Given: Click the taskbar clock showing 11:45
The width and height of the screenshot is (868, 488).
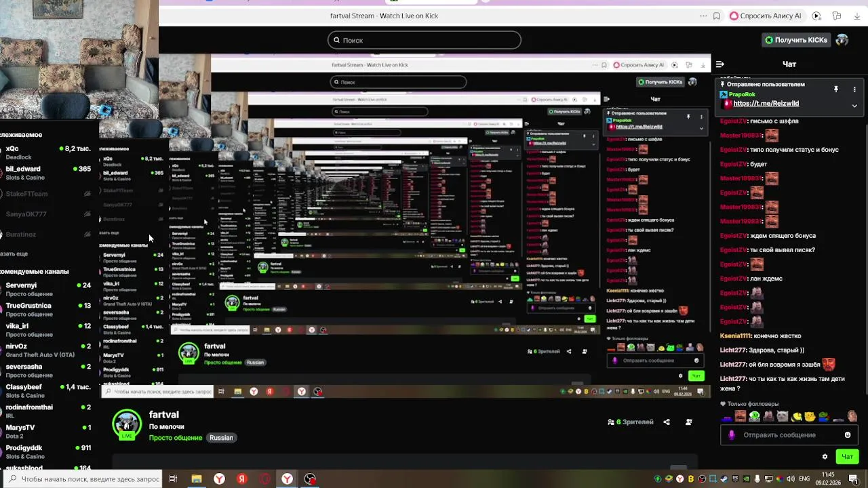Looking at the screenshot, I should coord(828,479).
